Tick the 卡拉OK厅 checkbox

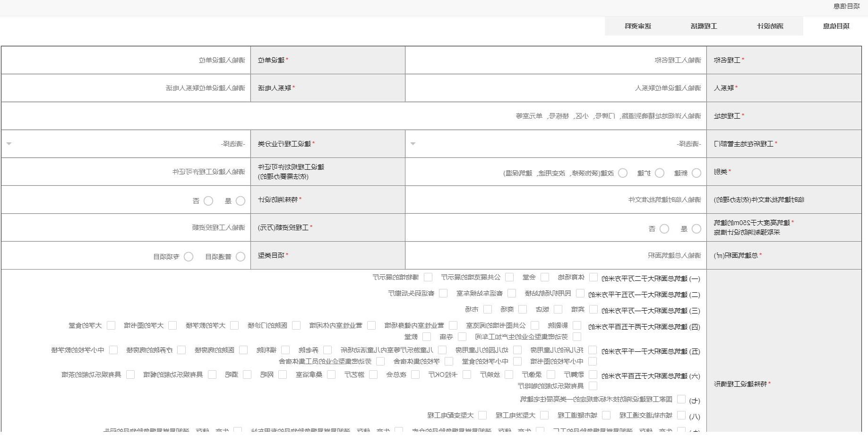click(466, 375)
